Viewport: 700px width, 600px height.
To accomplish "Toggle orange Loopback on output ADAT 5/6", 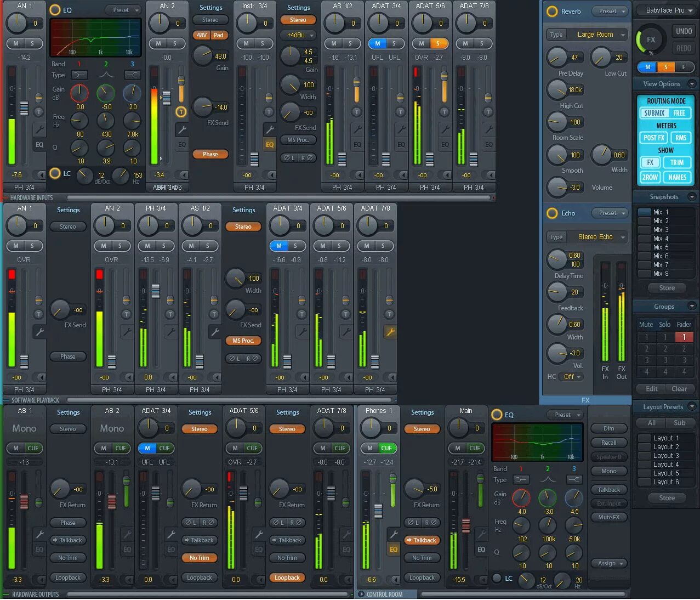I will (x=287, y=578).
